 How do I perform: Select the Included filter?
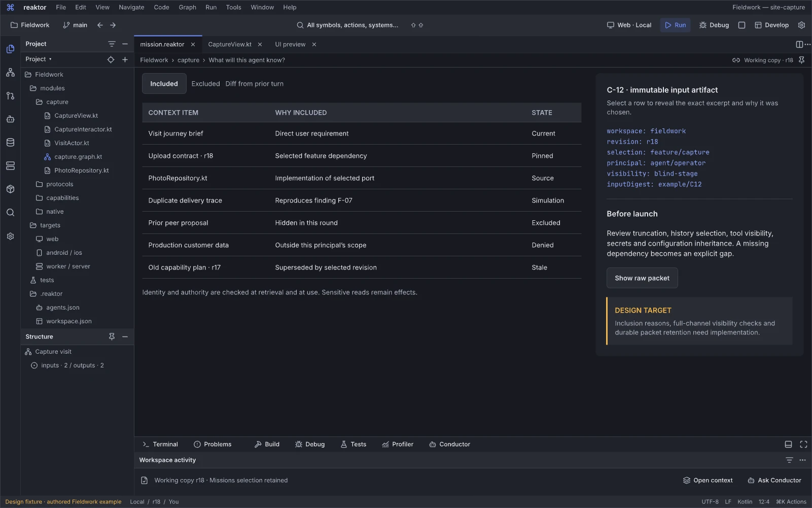pos(164,84)
